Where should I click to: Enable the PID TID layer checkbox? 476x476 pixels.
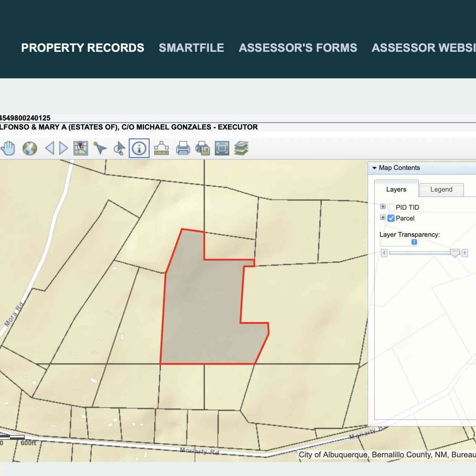(x=391, y=207)
